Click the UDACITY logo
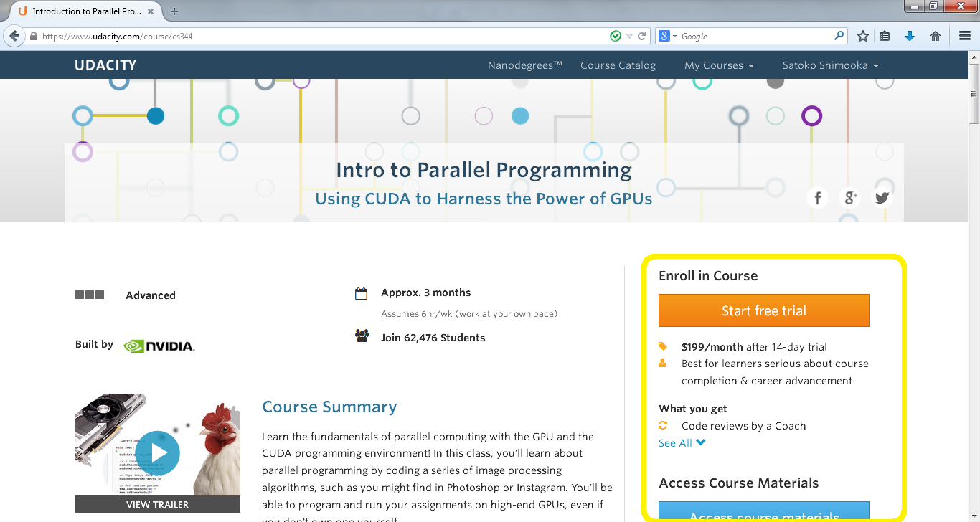The image size is (980, 522). pos(105,65)
